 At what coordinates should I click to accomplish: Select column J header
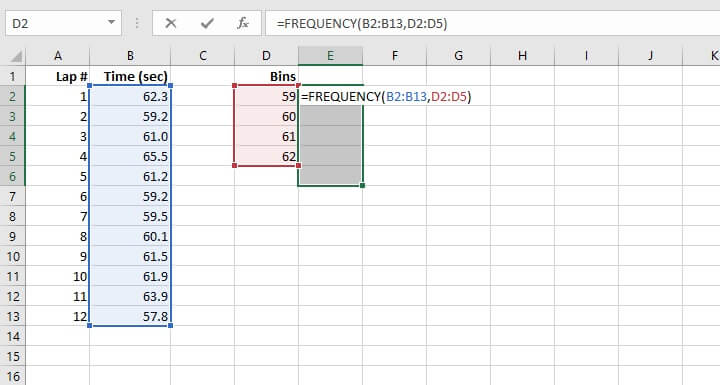click(650, 56)
